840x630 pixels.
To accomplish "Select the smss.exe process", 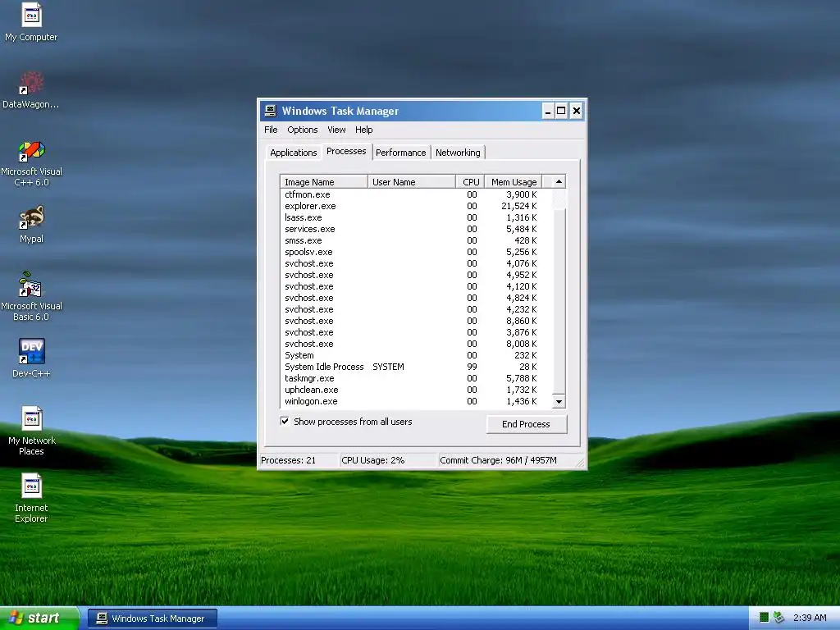I will pyautogui.click(x=416, y=240).
